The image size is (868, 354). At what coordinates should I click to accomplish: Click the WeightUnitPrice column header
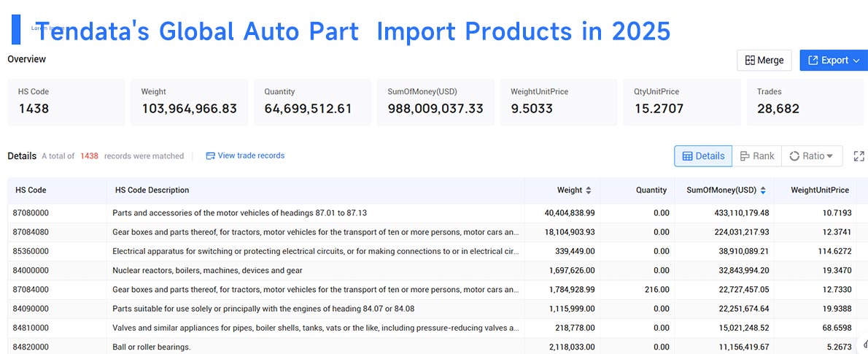820,190
